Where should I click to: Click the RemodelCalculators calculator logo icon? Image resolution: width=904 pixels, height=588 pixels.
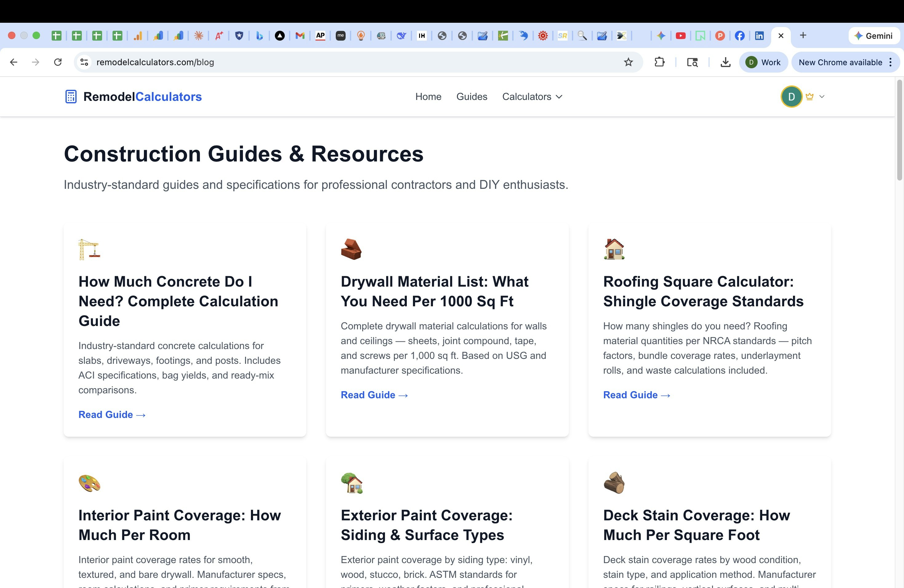(x=71, y=97)
